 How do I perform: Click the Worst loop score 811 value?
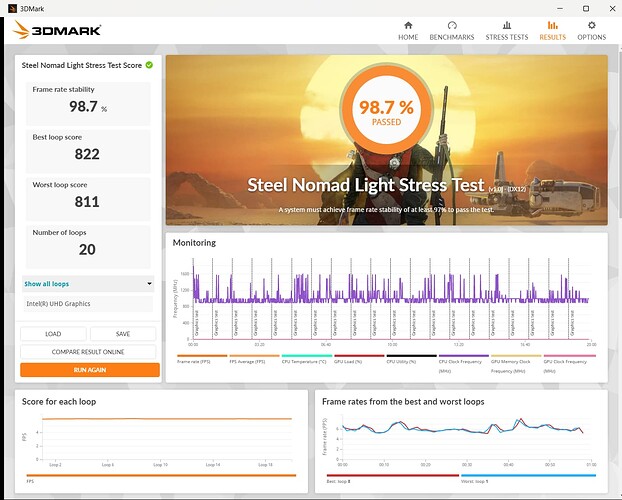(87, 202)
